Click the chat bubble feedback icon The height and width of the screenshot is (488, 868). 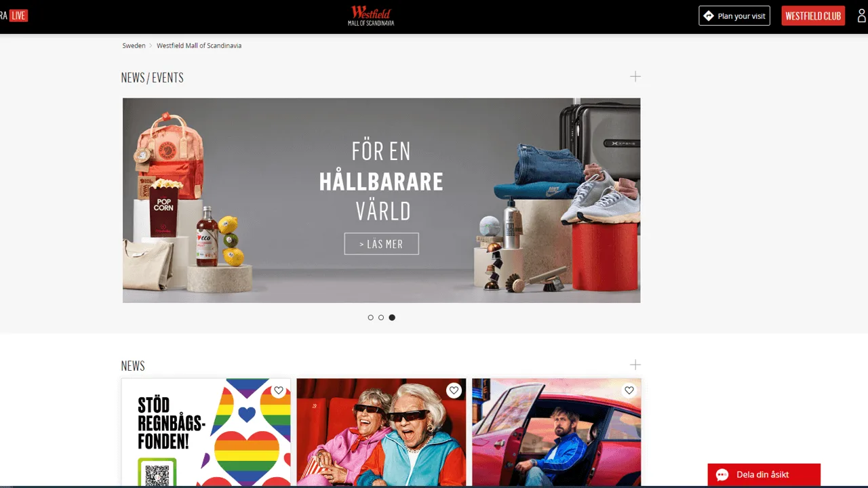(x=722, y=474)
